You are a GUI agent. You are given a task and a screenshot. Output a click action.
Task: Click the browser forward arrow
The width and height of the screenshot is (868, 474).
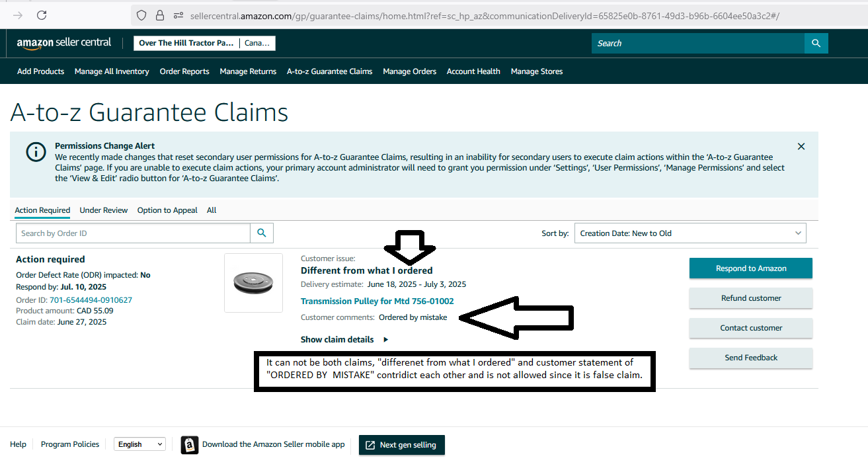tap(18, 15)
